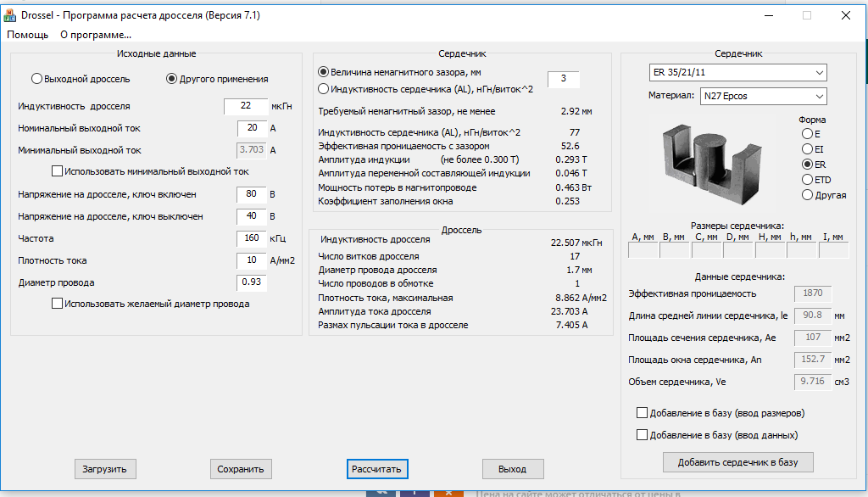Click the Частота input field

pos(252,238)
